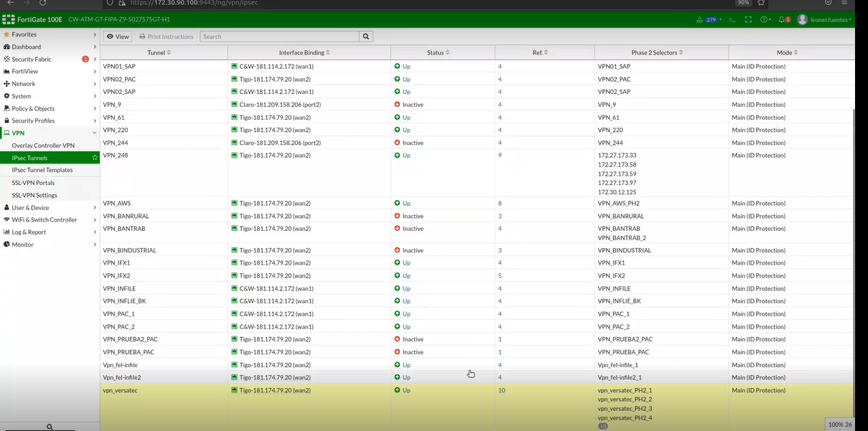Click the View button
Image resolution: width=868 pixels, height=431 pixels.
coord(118,37)
